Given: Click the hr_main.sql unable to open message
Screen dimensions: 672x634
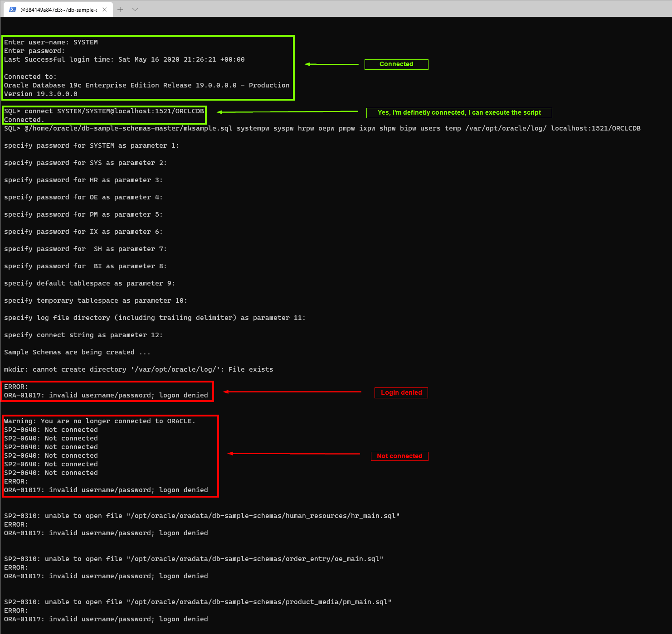Looking at the screenshot, I should tap(202, 515).
